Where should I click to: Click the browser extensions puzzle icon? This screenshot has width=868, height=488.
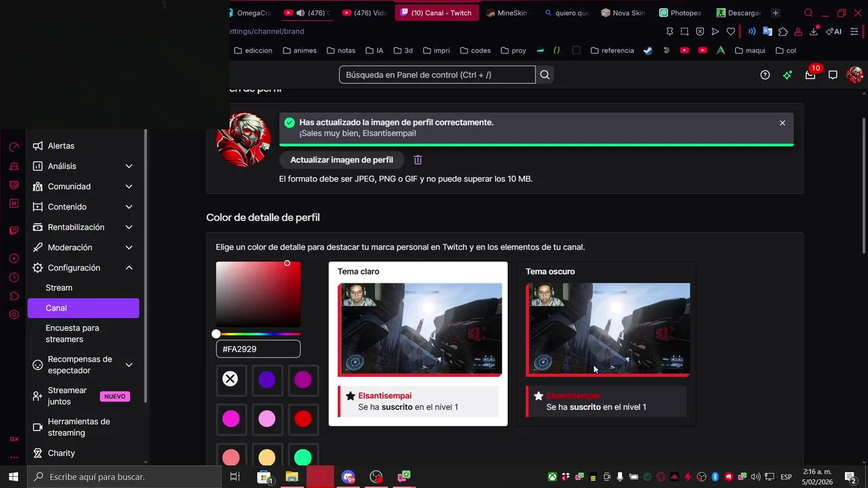point(783,31)
